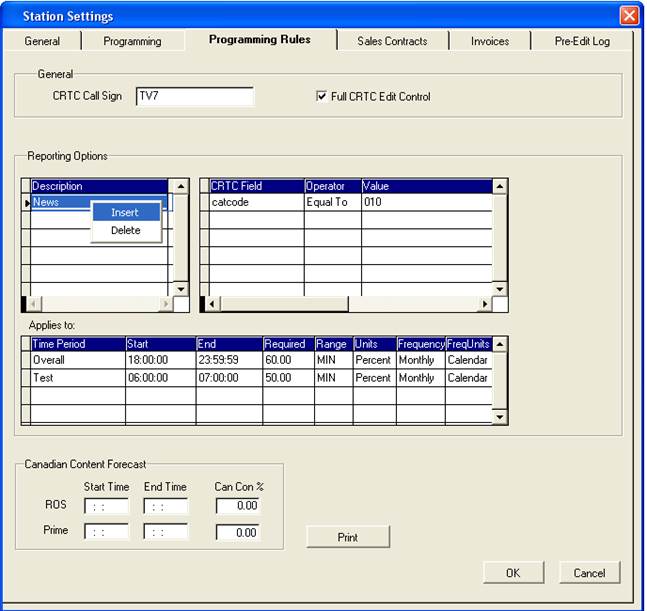The width and height of the screenshot is (647, 611).
Task: Select the Overall time period row
Action: pyautogui.click(x=76, y=360)
